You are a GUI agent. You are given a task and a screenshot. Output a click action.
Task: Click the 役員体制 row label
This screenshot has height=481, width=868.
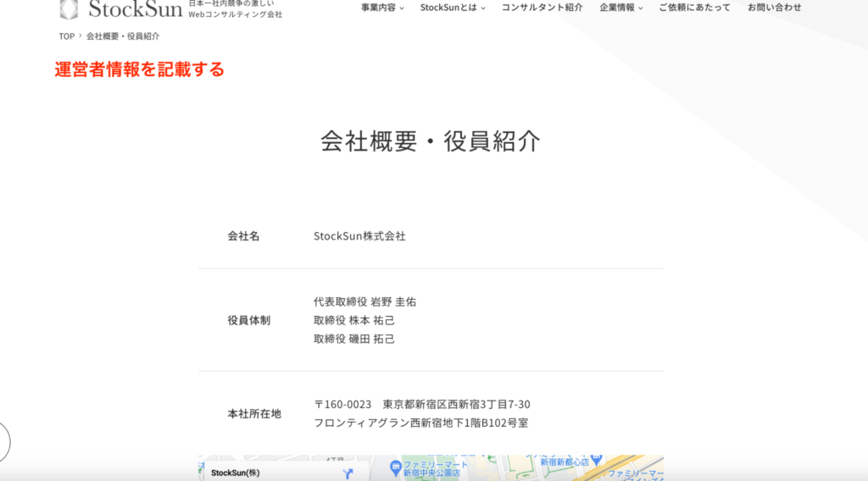[x=248, y=320]
